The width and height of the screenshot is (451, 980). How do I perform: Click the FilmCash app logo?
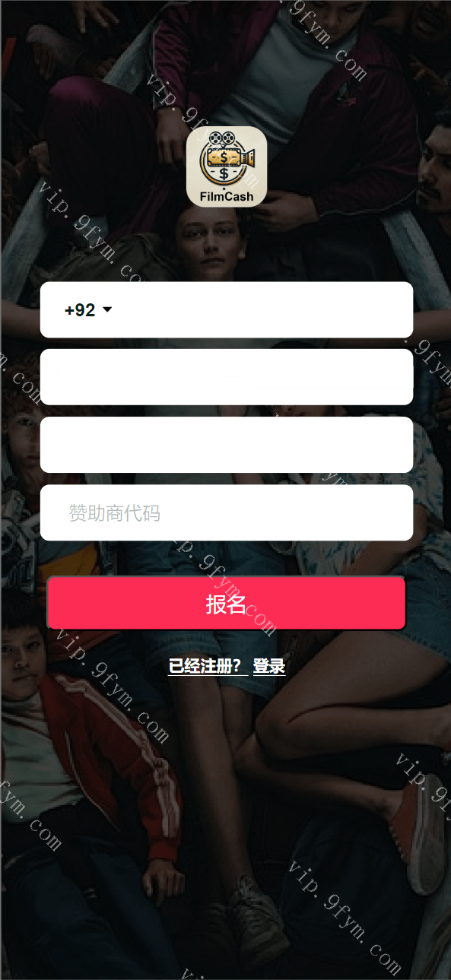[x=226, y=166]
